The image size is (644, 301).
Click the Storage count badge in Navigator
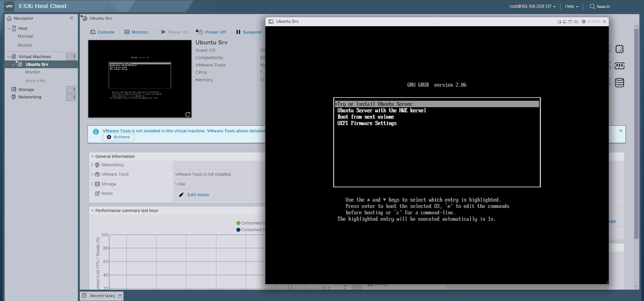click(x=71, y=89)
